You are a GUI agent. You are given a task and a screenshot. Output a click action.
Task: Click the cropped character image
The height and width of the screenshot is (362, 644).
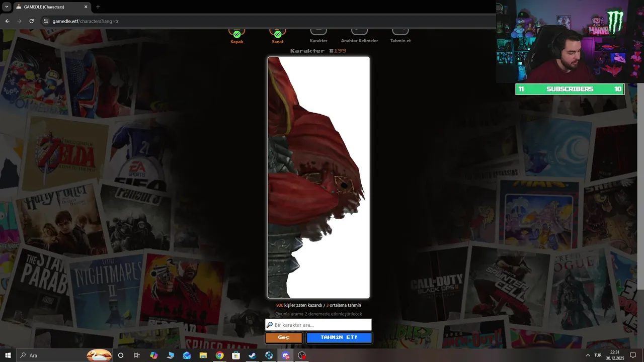[318, 177]
